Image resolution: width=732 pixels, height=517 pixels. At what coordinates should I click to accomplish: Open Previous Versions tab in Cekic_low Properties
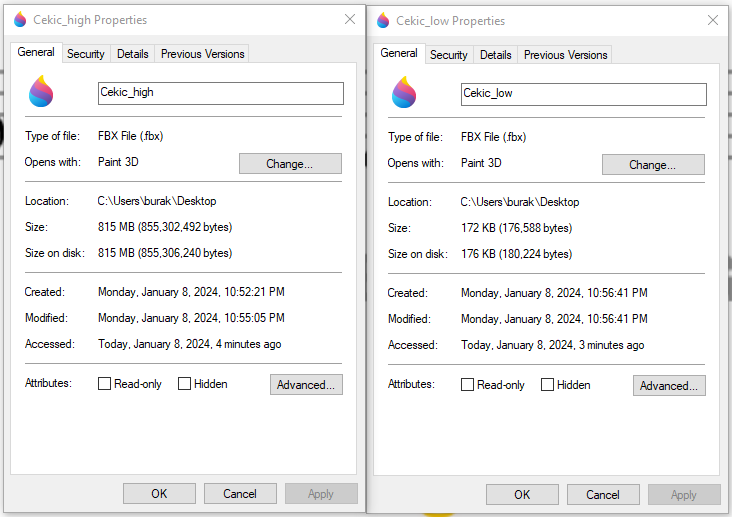tap(565, 55)
